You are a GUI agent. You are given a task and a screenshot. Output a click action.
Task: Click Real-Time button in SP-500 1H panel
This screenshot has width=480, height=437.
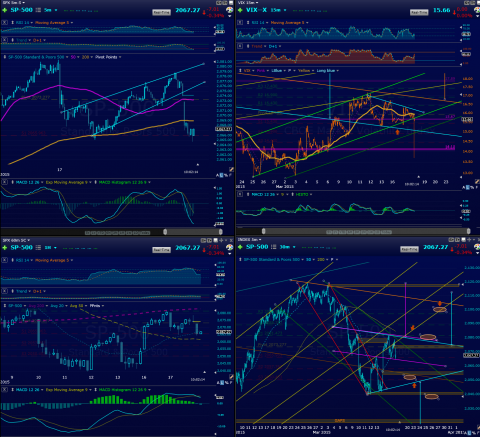[161, 250]
